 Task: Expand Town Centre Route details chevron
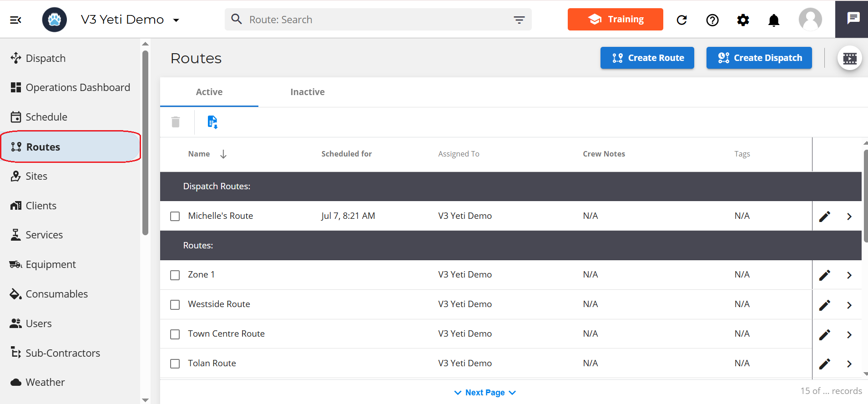(849, 334)
